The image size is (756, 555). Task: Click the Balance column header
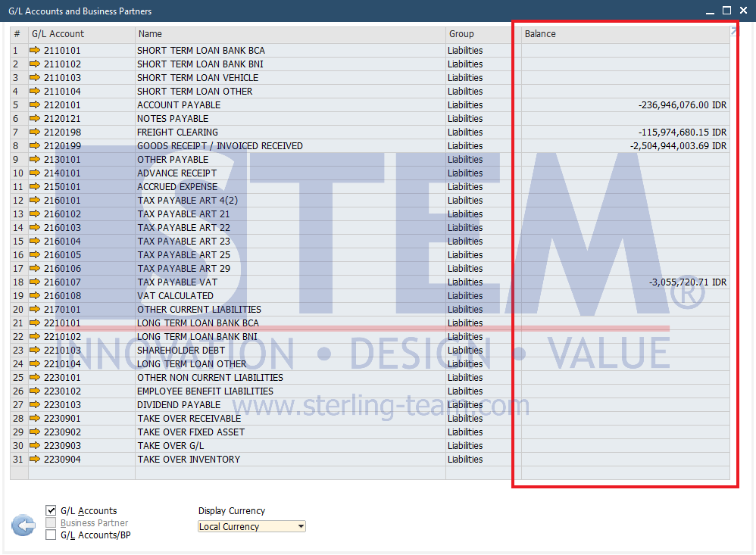click(626, 34)
